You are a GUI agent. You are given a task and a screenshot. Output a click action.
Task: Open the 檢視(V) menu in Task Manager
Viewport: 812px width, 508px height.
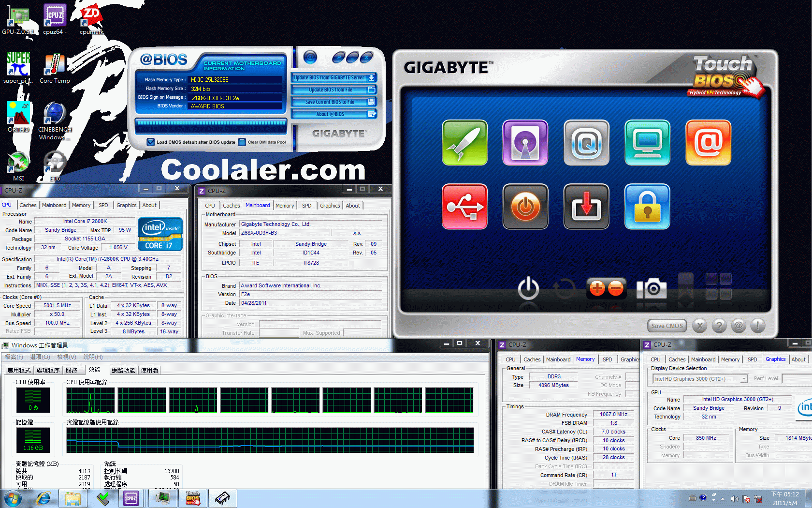tap(67, 357)
